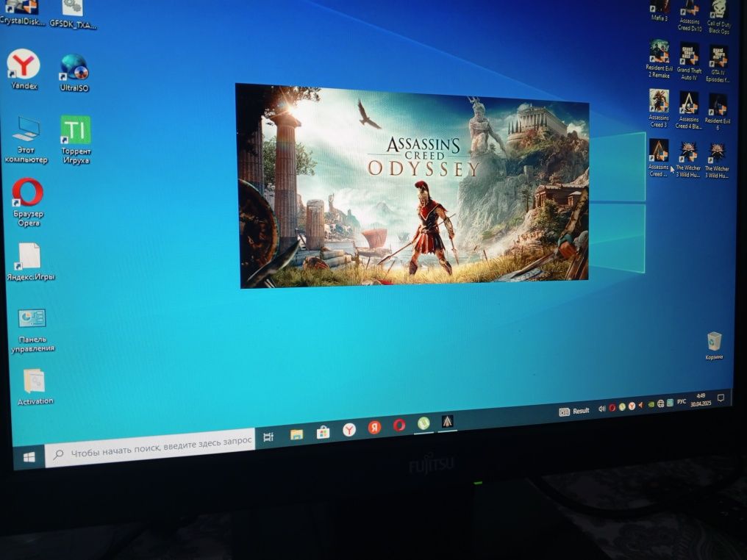Click the taskbar search box
This screenshot has width=747, height=560.
(150, 448)
